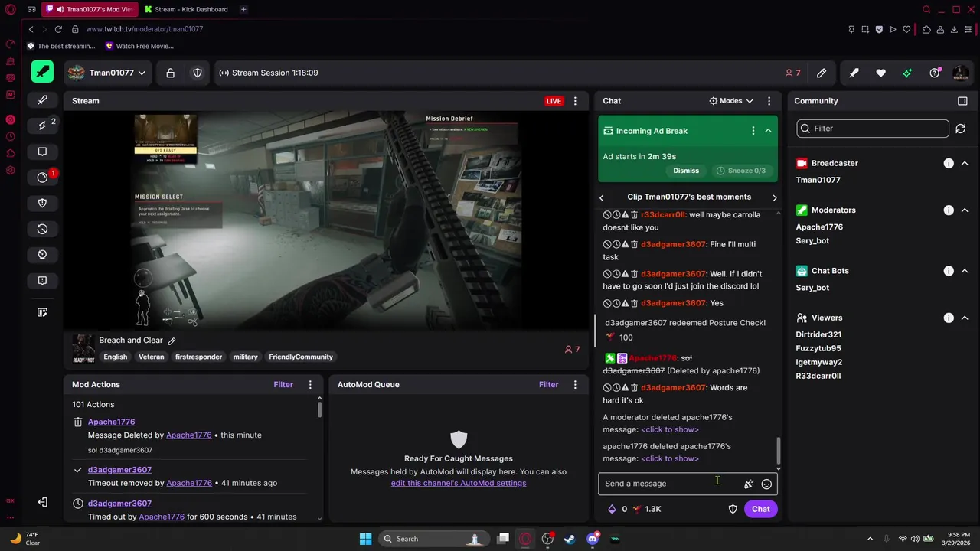Toggle Shield Mode icon in top bar
The image size is (980, 551).
tap(198, 73)
